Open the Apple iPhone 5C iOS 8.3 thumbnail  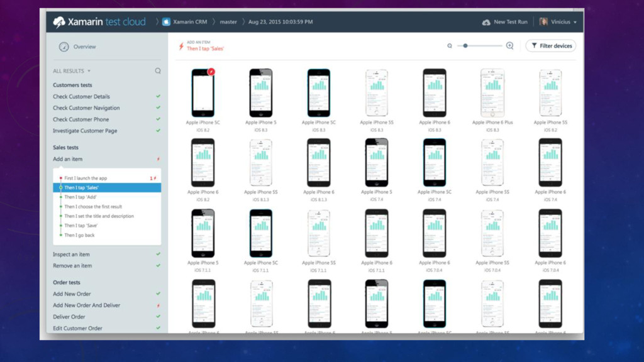[319, 93]
